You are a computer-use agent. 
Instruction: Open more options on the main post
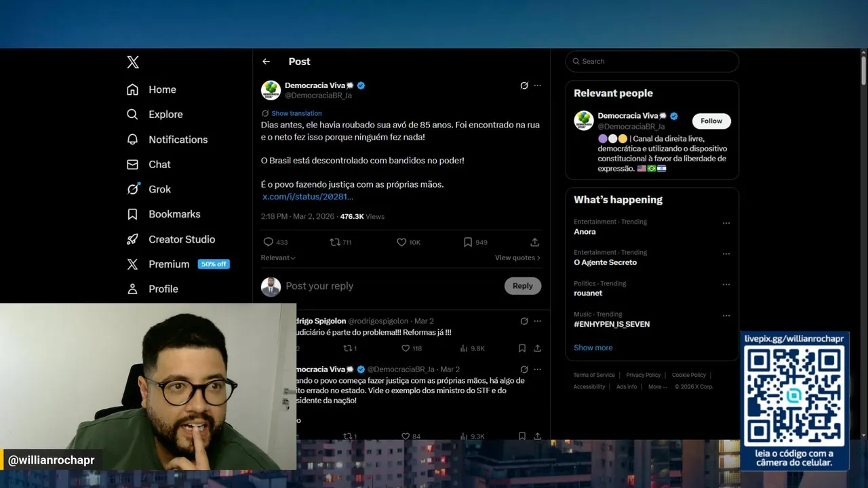pos(538,85)
